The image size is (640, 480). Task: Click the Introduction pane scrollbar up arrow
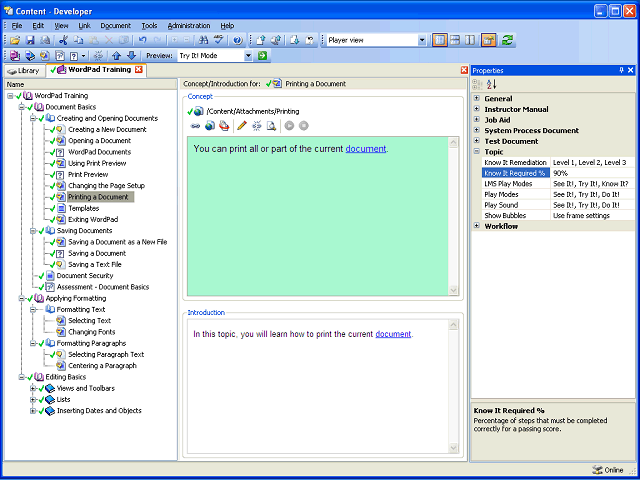[x=453, y=325]
